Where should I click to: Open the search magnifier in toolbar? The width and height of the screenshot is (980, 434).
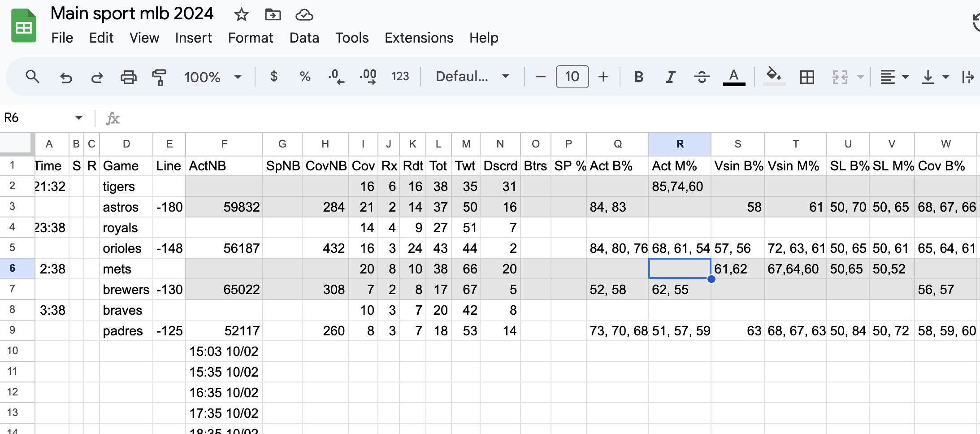click(x=32, y=77)
